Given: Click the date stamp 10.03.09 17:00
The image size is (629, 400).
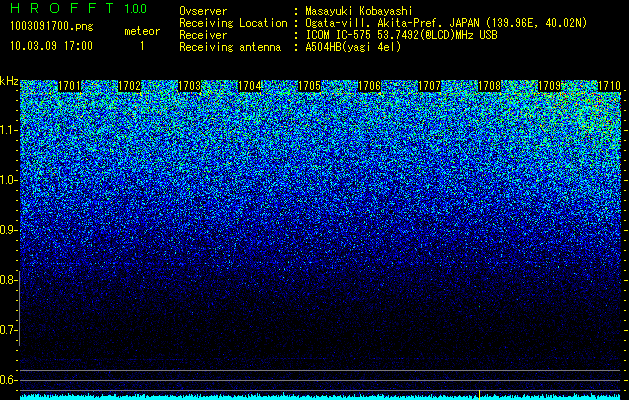Looking at the screenshot, I should [x=51, y=46].
